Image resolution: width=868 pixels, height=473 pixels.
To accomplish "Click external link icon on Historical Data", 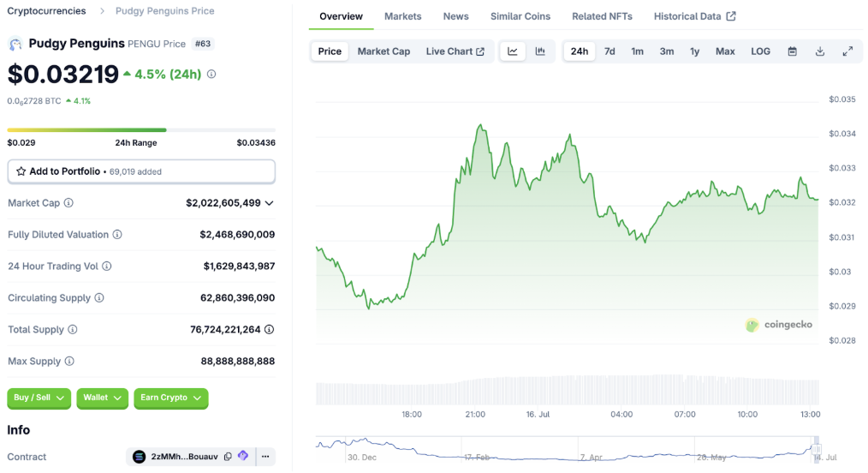I will click(x=731, y=16).
